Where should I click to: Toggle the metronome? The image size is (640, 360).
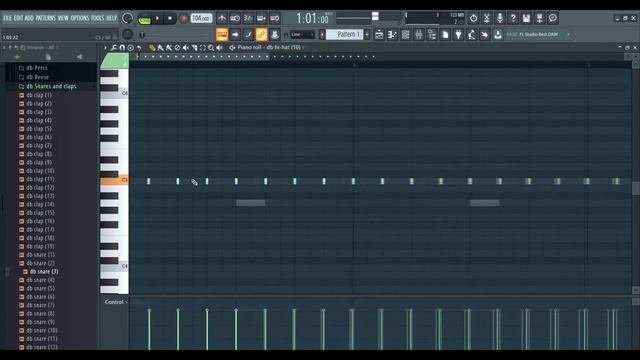(222, 18)
